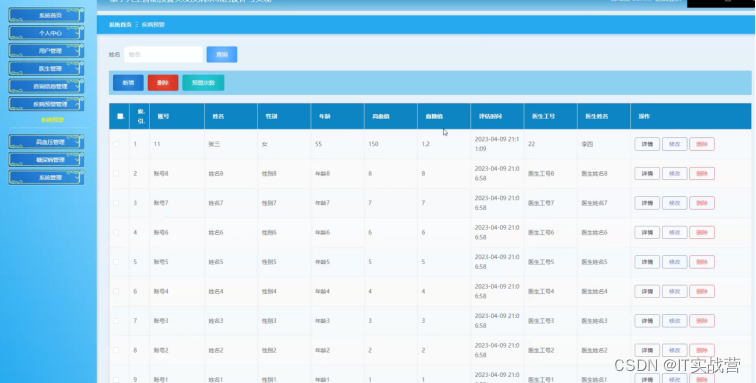Click the red 删除 batch delete button
The image size is (756, 383).
tap(163, 82)
